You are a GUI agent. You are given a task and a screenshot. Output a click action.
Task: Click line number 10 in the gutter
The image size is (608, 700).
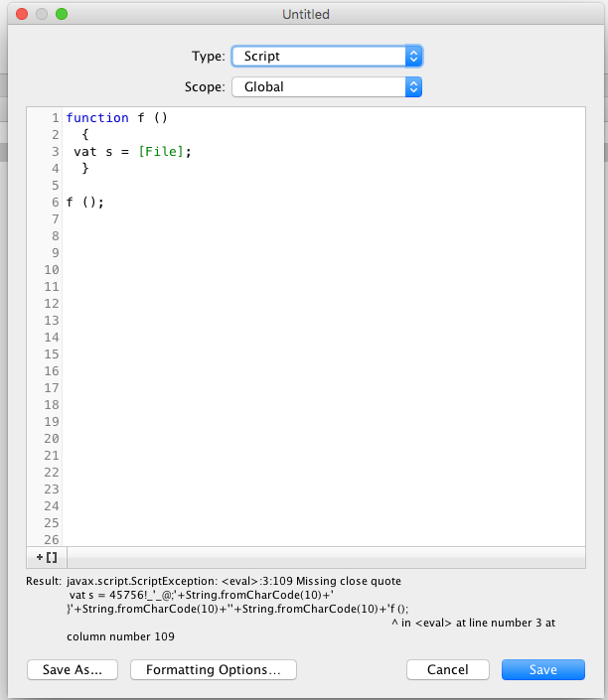coord(52,270)
